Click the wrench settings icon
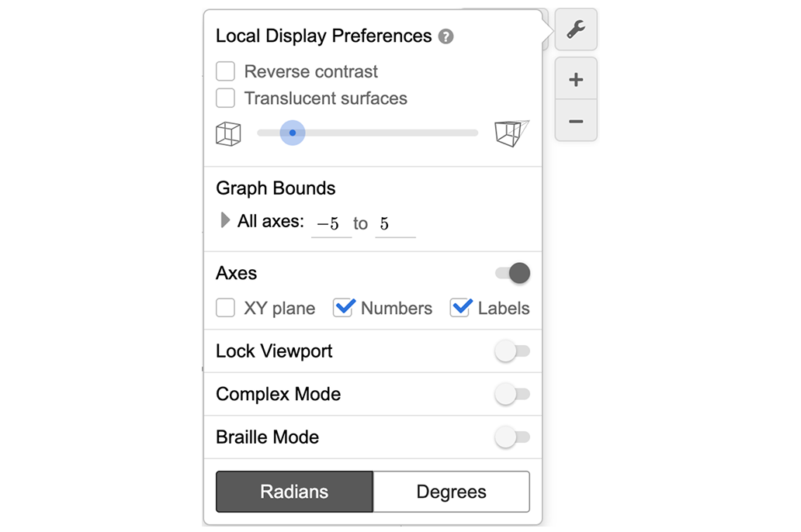Image resolution: width=801 pixels, height=532 pixels. 576,30
